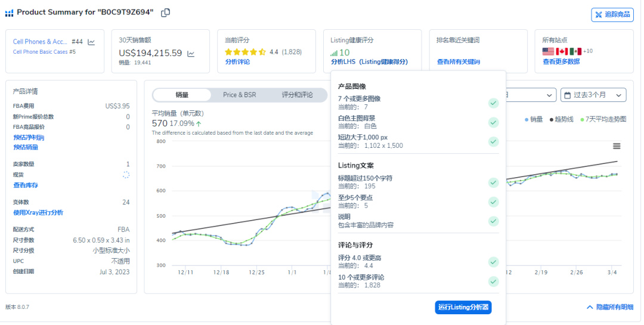Open the 过去3个月 date range dropdown
Screen dimensions: 644x325
point(593,95)
